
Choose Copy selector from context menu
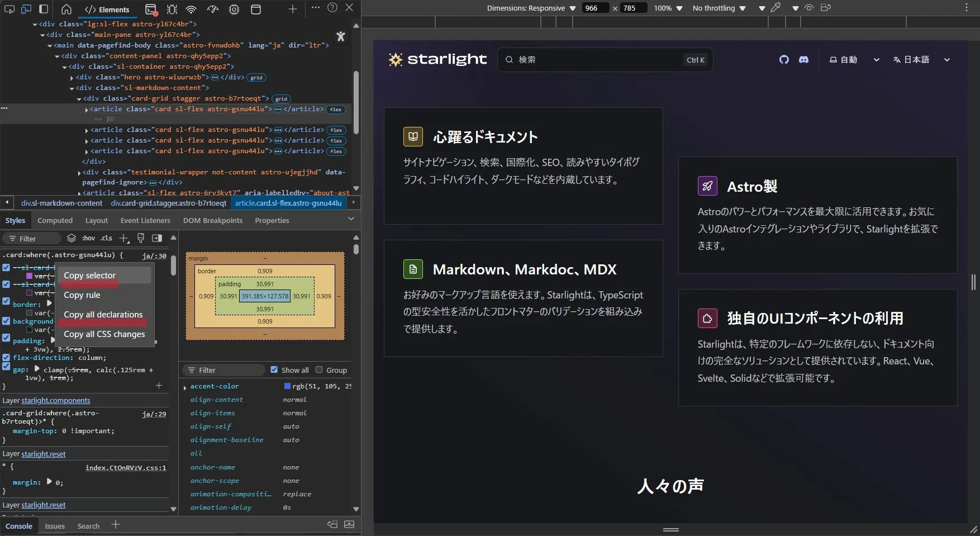click(104, 276)
